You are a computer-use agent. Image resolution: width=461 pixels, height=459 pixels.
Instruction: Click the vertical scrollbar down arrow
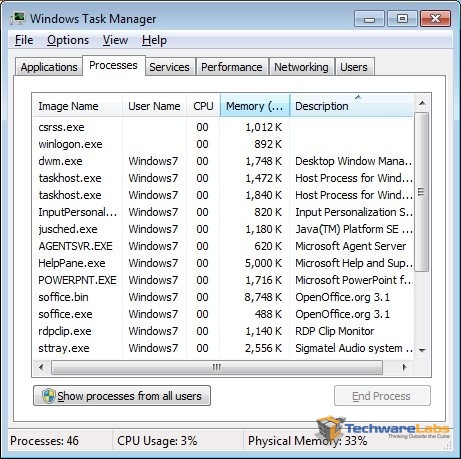coord(422,350)
